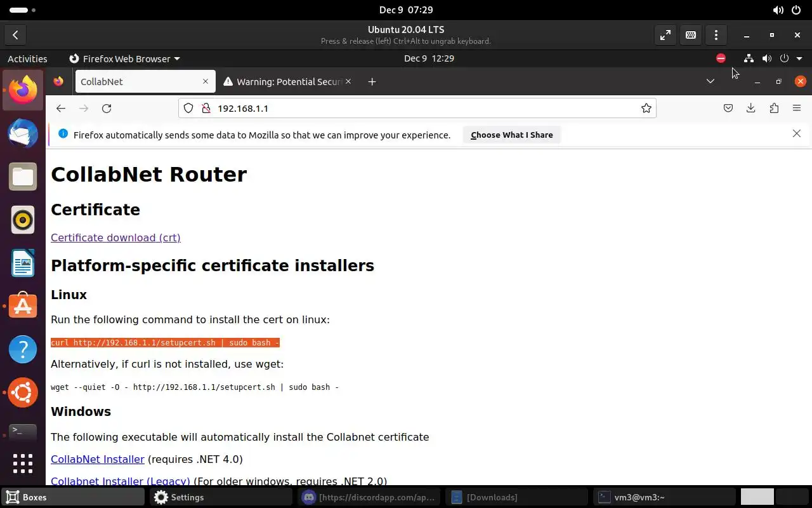Close the CollabNet tab
This screenshot has height=508, width=812.
[x=205, y=81]
